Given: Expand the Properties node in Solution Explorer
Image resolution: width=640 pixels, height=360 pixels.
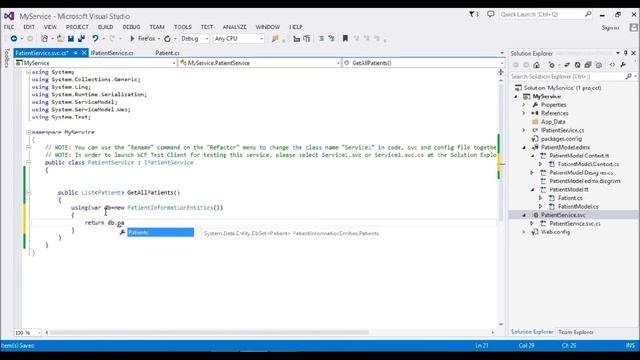Looking at the screenshot, I should click(x=524, y=105).
